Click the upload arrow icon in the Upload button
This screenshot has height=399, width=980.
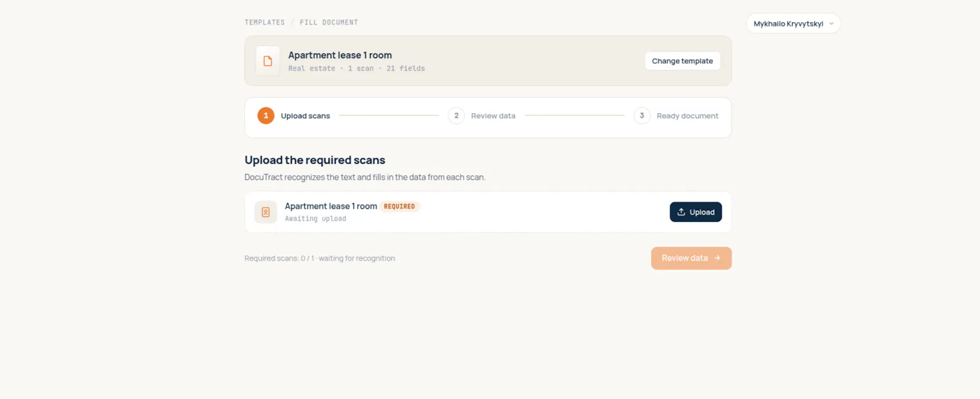click(681, 212)
